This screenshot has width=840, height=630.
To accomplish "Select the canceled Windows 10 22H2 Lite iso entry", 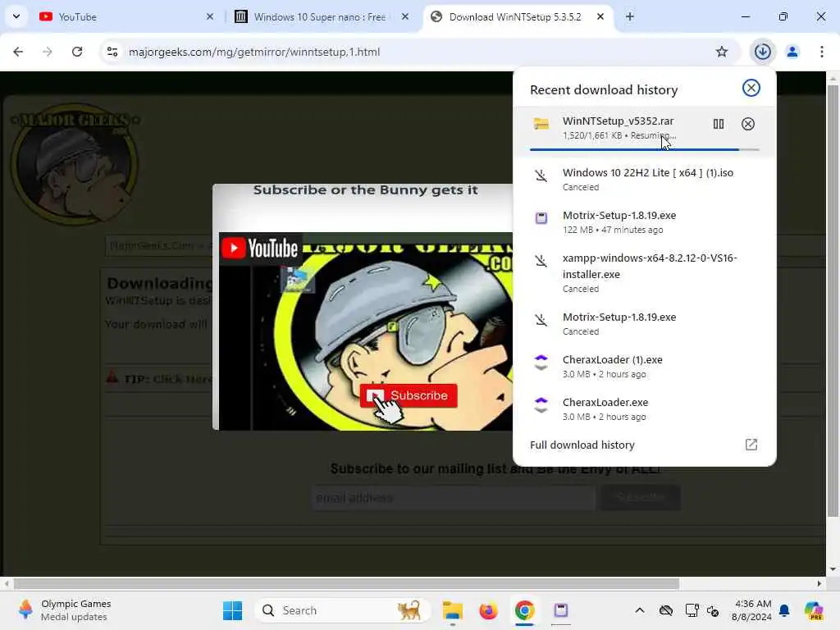I will point(645,180).
